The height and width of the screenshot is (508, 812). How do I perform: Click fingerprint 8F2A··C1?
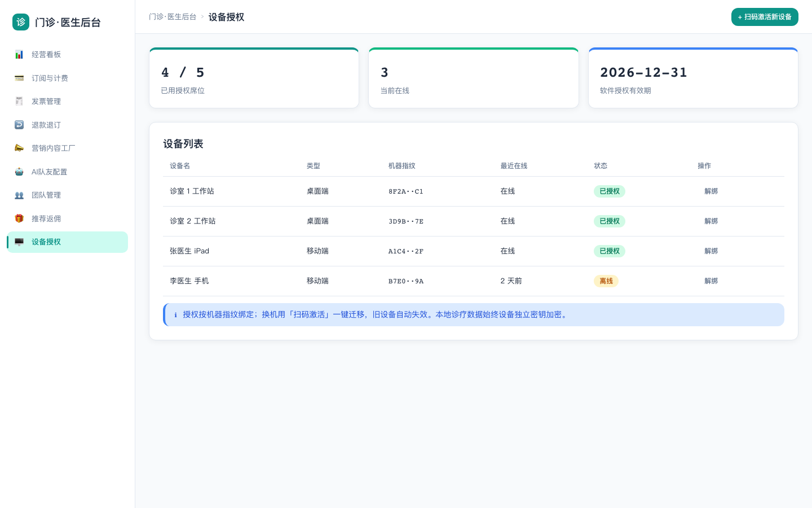pos(406,191)
